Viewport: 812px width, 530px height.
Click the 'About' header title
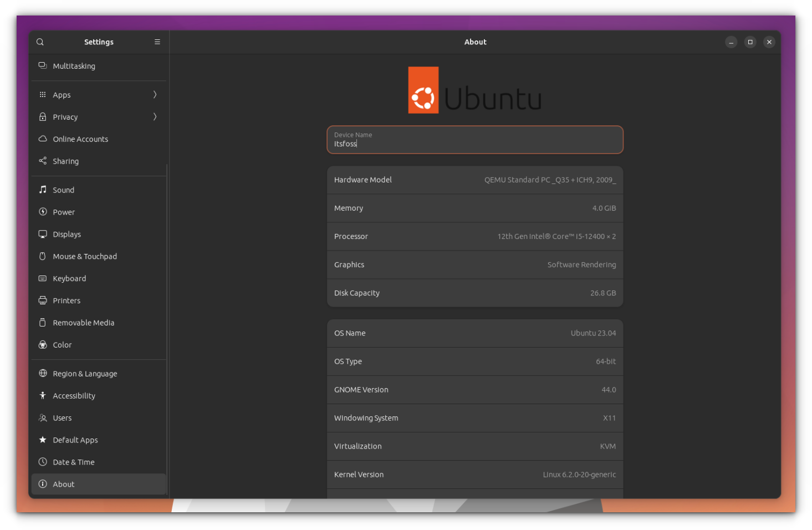pos(476,42)
